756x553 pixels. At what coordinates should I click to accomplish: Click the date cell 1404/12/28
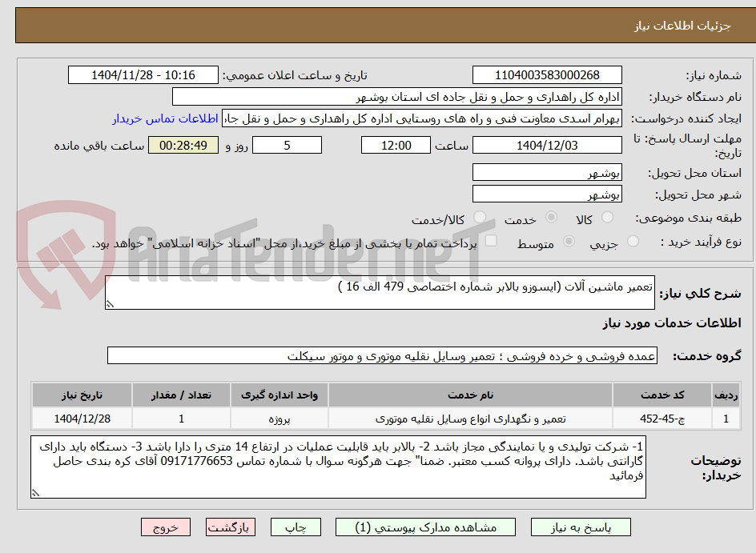tap(82, 419)
